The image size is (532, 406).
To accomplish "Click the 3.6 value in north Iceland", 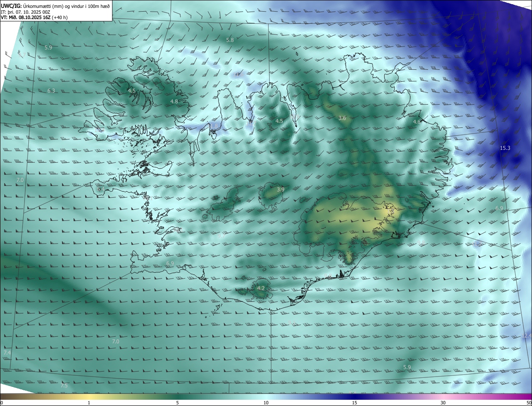I will click(x=342, y=118).
